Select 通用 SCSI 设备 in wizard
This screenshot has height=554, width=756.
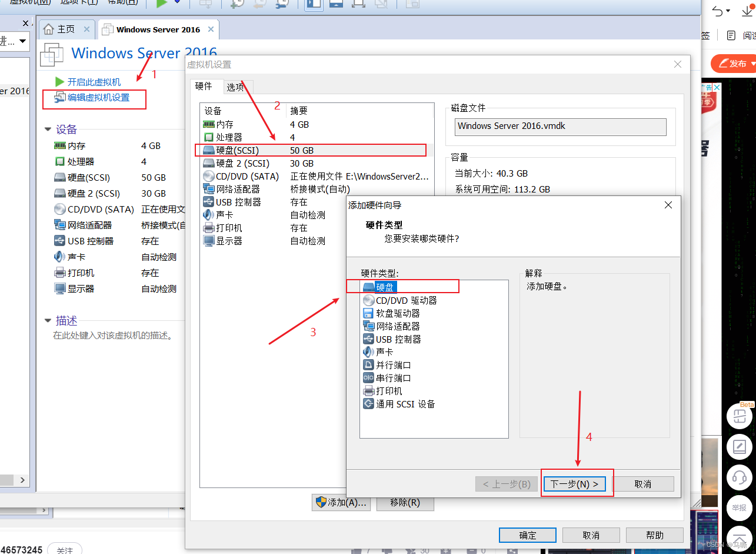coord(399,404)
